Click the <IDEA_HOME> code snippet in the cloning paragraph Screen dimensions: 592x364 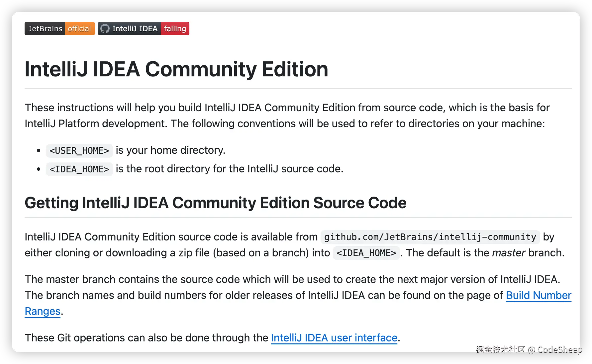point(366,253)
